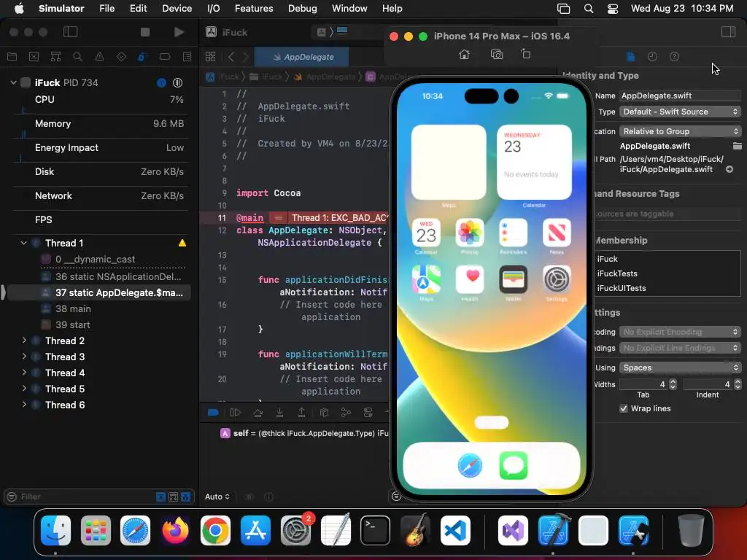Screen dimensions: 747x560
Task: Expand Thread 4
Action: coord(24,373)
